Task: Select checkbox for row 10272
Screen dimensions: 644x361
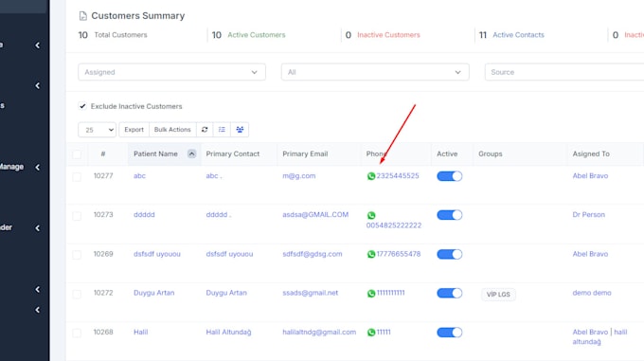Action: click(x=77, y=294)
